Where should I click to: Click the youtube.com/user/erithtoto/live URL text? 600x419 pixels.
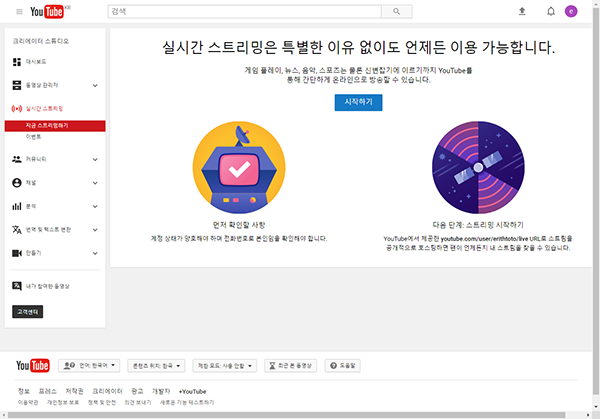pos(484,239)
